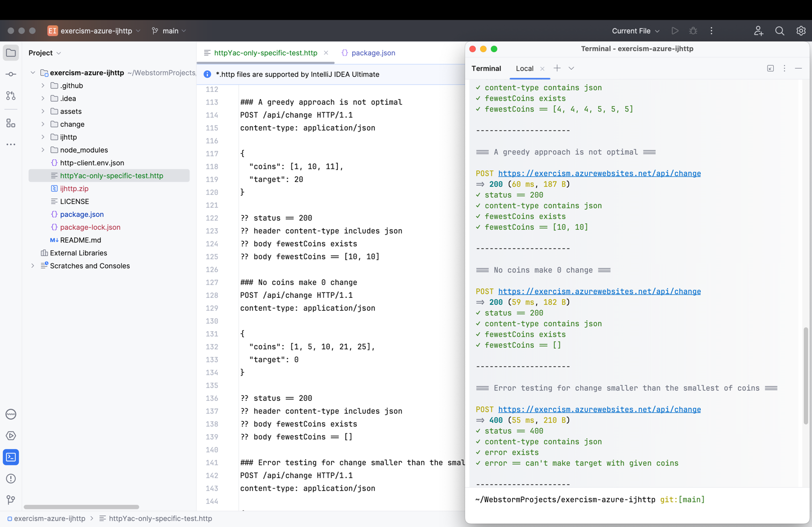Open the Current File run configuration dropdown
This screenshot has width=812, height=527.
tap(636, 31)
